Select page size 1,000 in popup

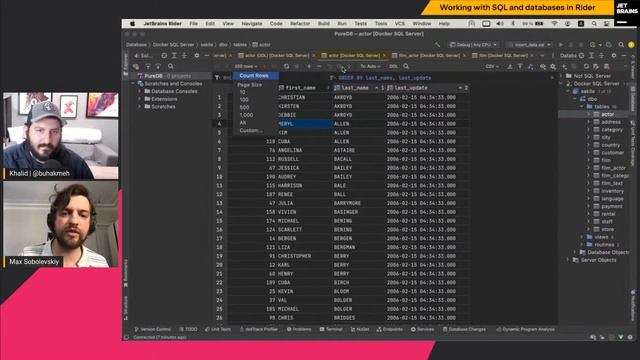click(x=246, y=115)
